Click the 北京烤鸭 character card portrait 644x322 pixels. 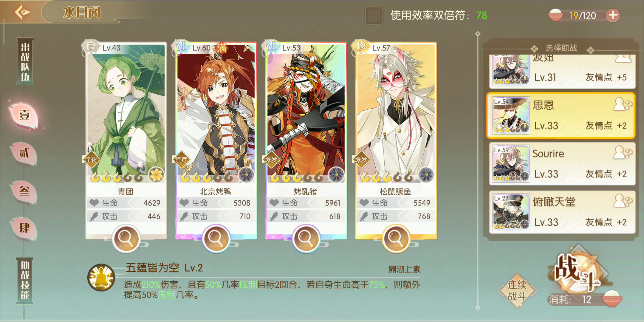(216, 113)
